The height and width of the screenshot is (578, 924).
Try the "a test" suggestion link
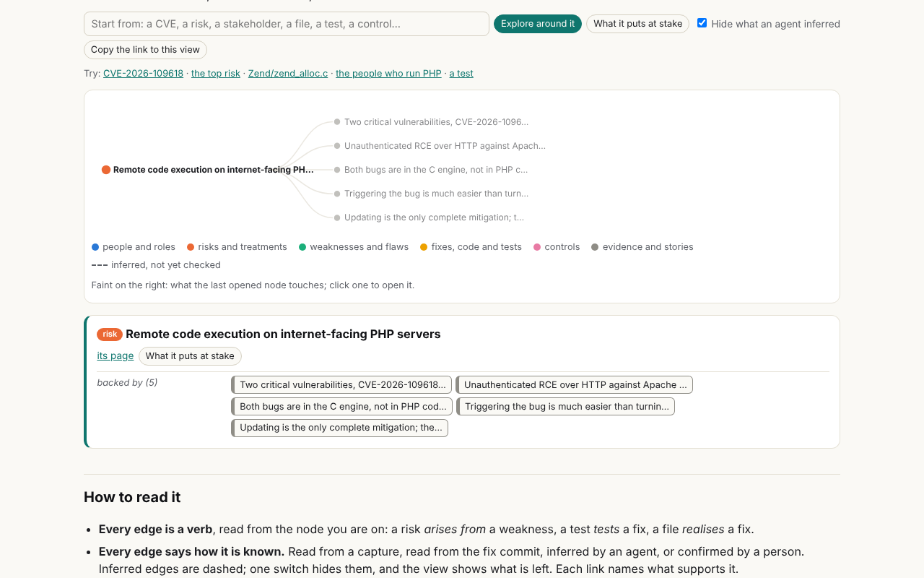click(461, 74)
